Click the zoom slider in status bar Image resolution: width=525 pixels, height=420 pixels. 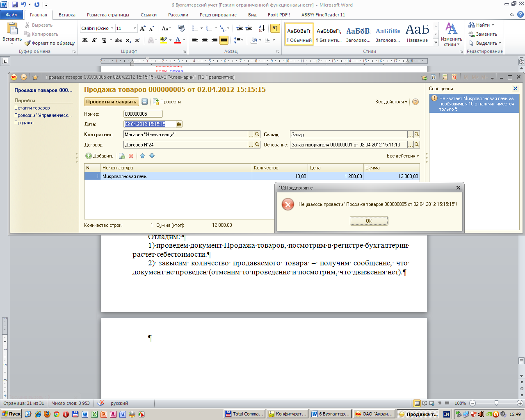496,403
